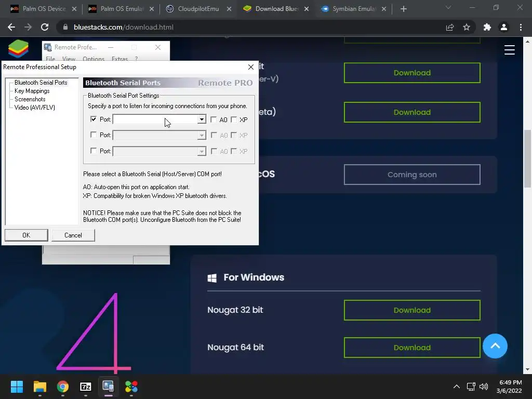Reload the BlueStacks download page
Viewport: 532px width, 399px height.
pyautogui.click(x=45, y=27)
